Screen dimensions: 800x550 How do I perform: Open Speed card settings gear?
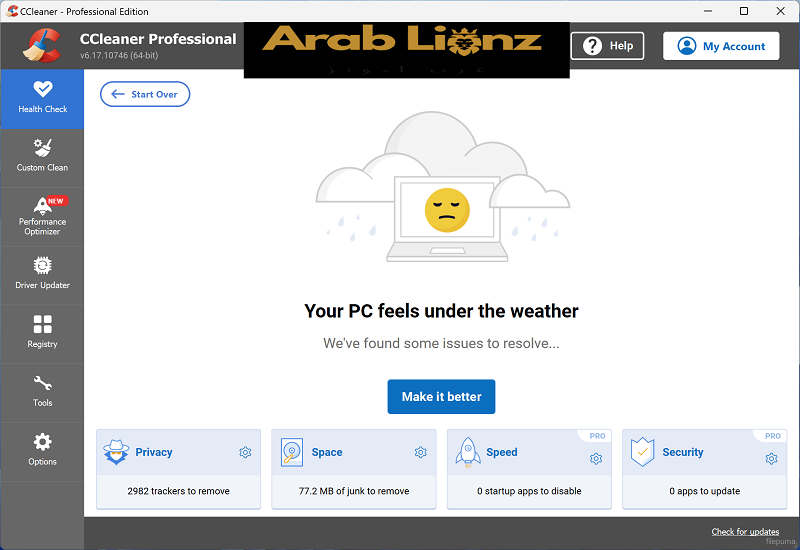[x=596, y=459]
